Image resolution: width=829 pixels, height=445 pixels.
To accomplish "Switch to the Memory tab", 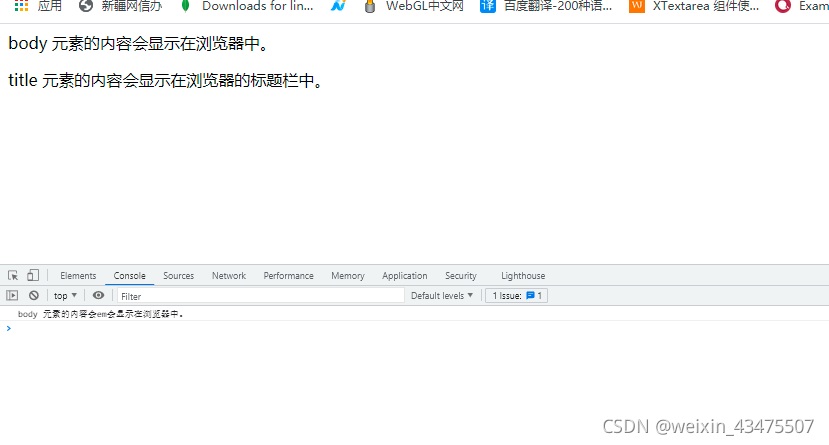I will pyautogui.click(x=348, y=276).
